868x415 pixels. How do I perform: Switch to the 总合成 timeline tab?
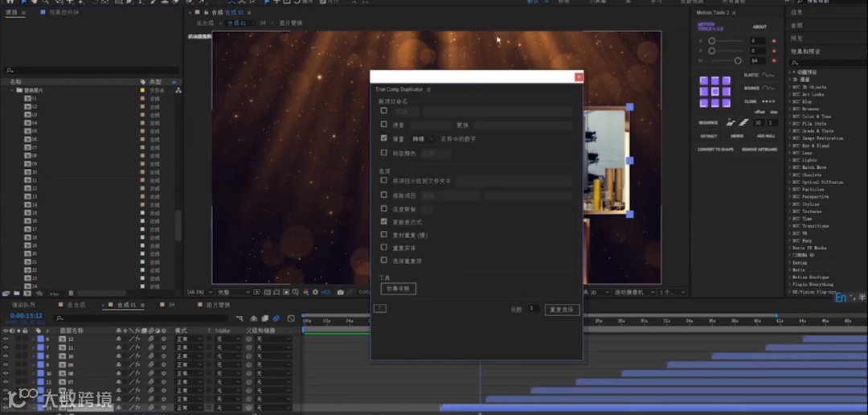76,306
